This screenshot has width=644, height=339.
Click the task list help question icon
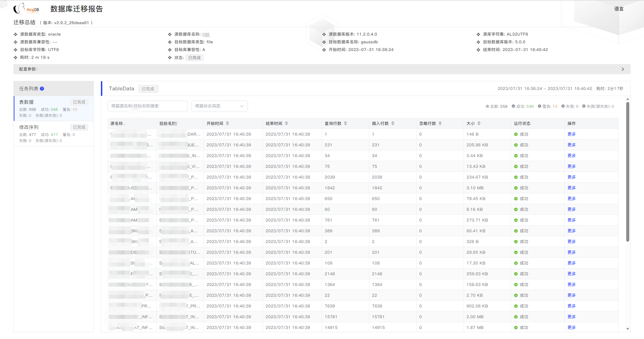point(42,89)
